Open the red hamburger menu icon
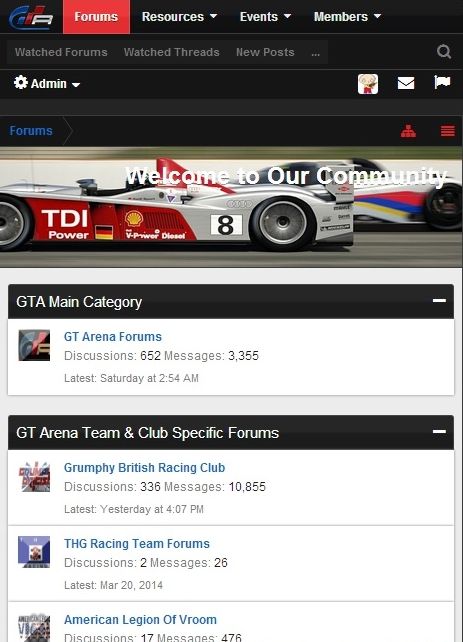The image size is (463, 642). pyautogui.click(x=447, y=131)
